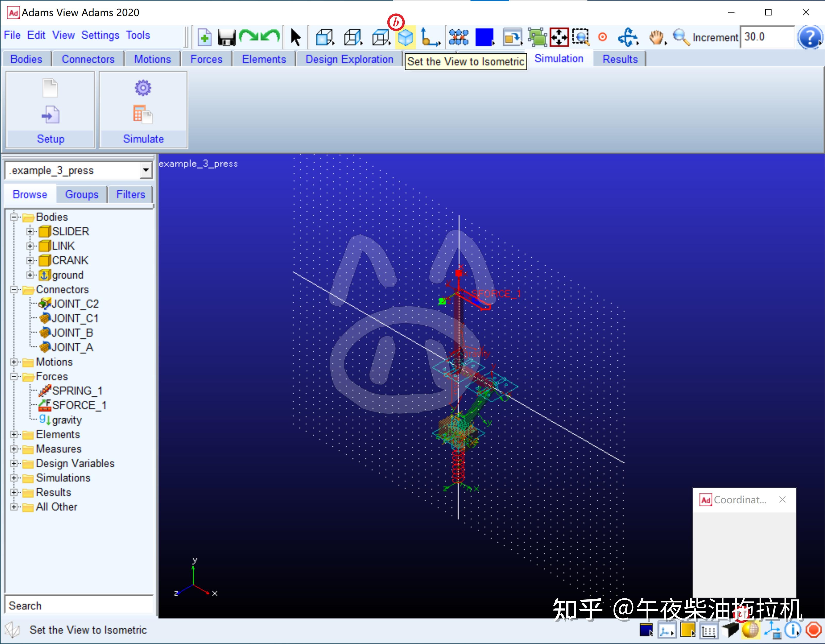Click the red-framed four-arrow view icon
Viewport: 825px width, 644px height.
559,37
